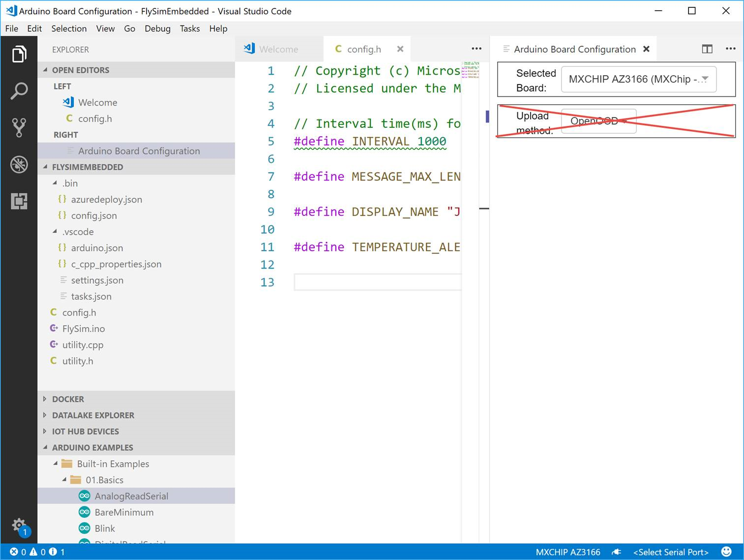The image size is (744, 560).
Task: Collapse the .bin folder
Action: (x=136, y=183)
